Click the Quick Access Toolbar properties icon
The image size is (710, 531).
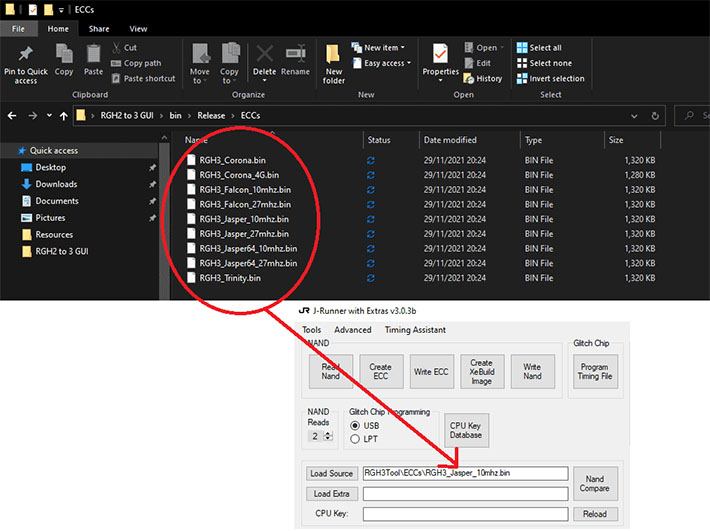(33, 10)
